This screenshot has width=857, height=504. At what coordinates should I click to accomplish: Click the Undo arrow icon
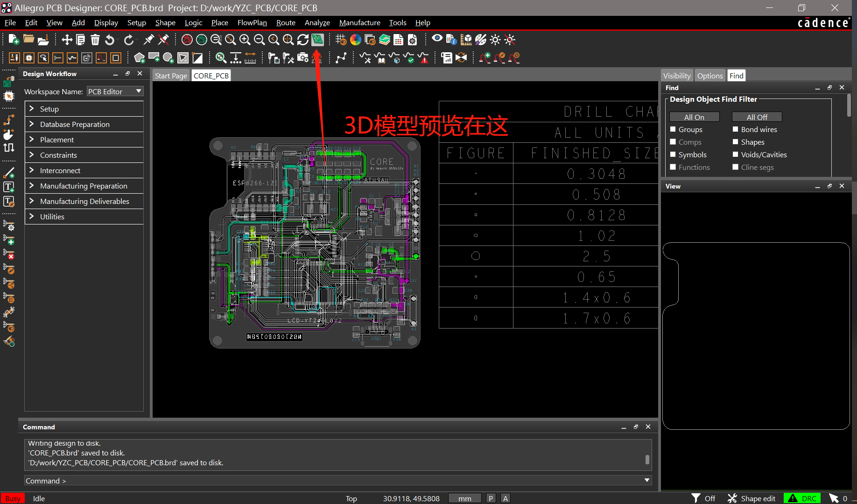click(110, 40)
